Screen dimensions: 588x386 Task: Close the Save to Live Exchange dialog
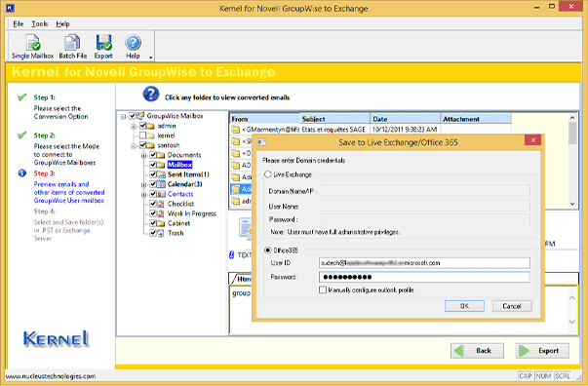coord(532,140)
